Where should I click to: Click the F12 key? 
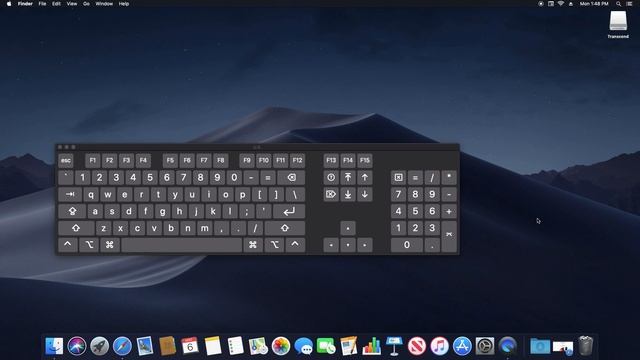(x=298, y=160)
